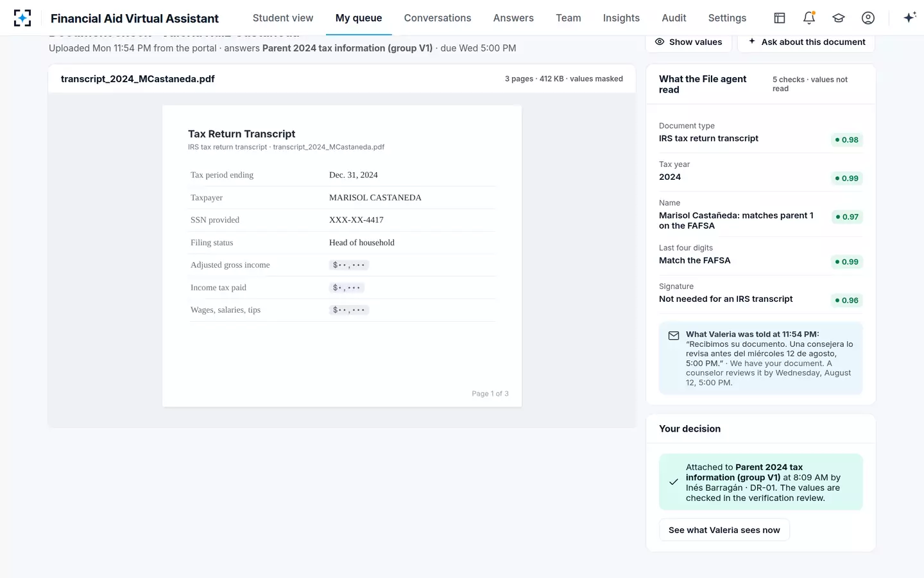The height and width of the screenshot is (578, 924).
Task: Click the transcript_2024_MCastaneda.pdf file name
Action: (x=137, y=79)
